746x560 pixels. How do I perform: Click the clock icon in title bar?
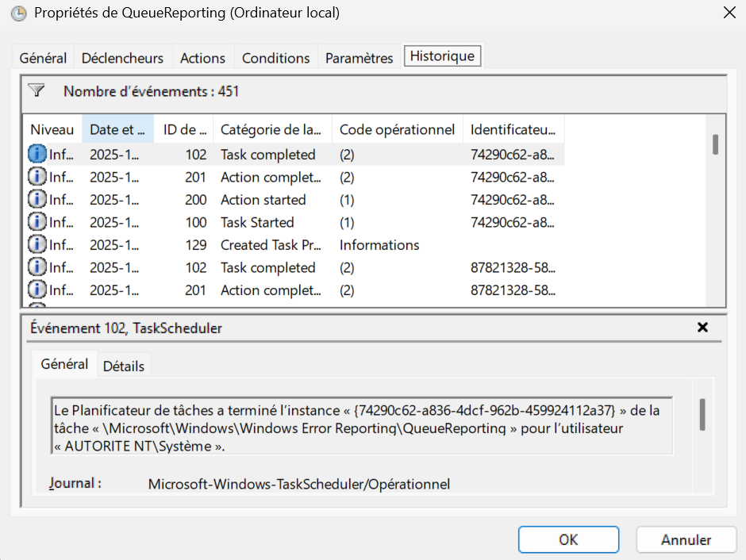(17, 13)
